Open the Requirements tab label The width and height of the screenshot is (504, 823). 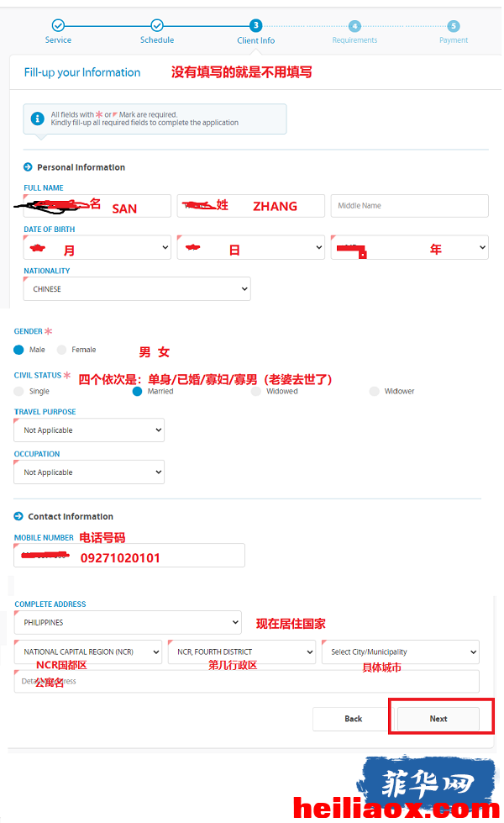[354, 40]
